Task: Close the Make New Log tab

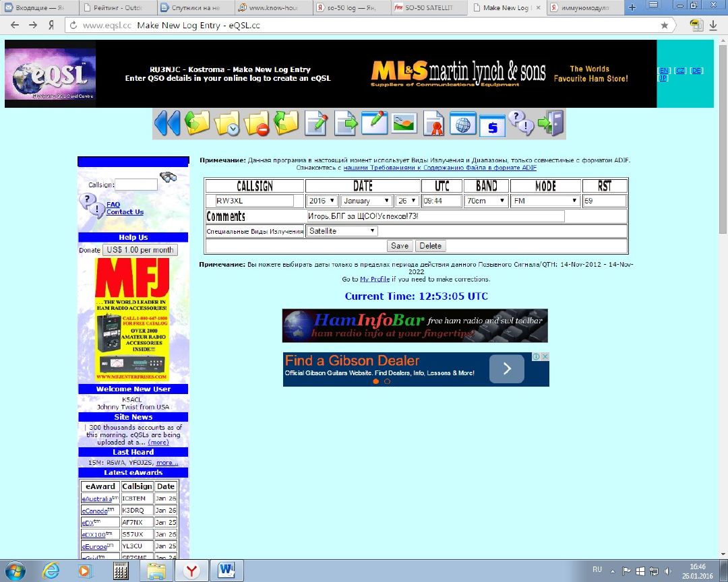Action: tap(538, 7)
